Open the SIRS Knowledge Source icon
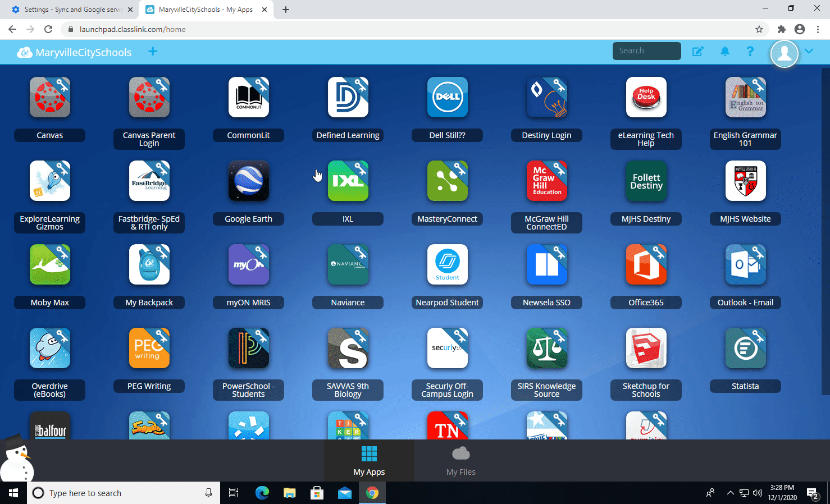 pos(547,348)
